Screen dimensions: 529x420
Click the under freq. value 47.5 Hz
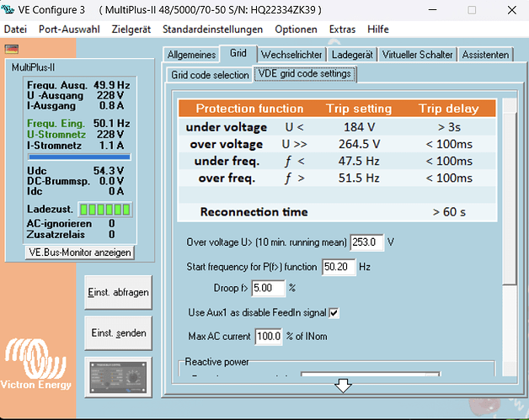[359, 161]
